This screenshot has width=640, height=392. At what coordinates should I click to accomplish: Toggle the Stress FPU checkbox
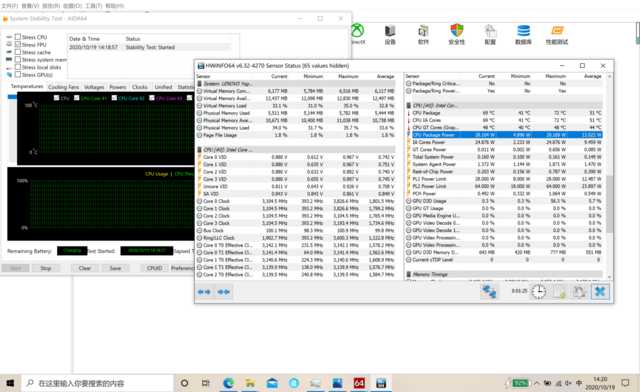click(x=18, y=44)
